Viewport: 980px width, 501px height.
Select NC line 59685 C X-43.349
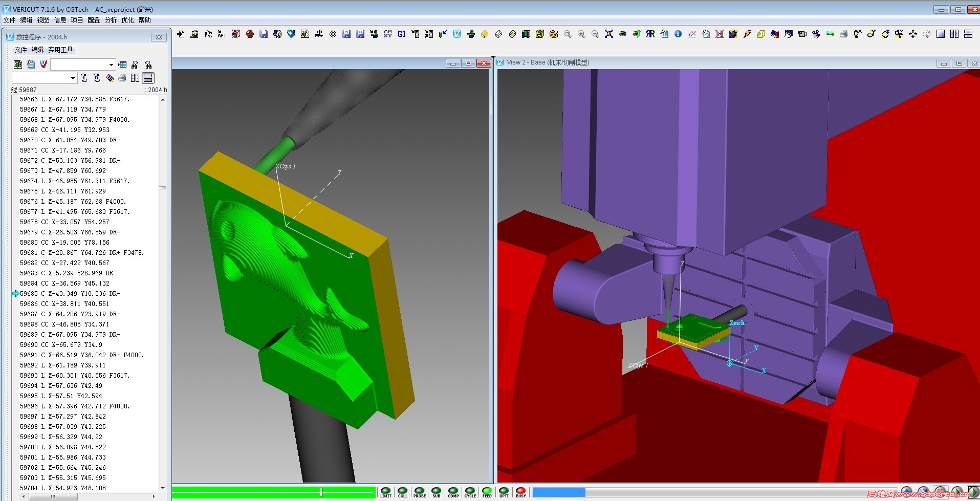click(x=70, y=294)
